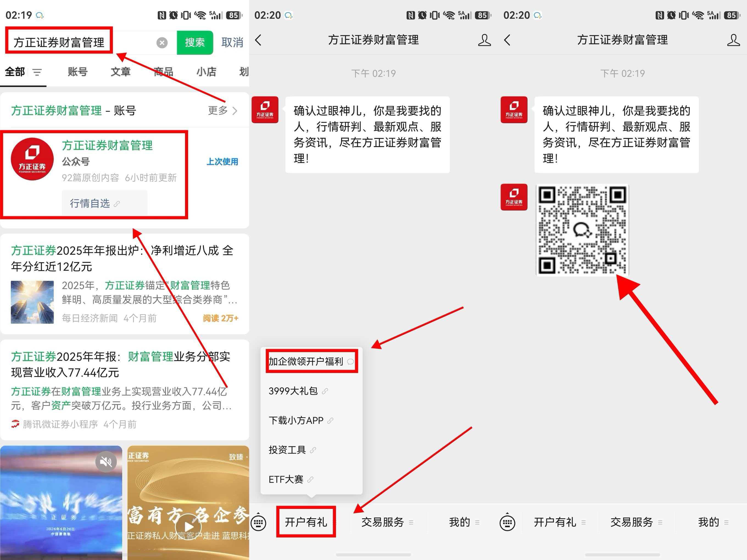Tap 5A signal bars in middle status bar
The height and width of the screenshot is (560, 747).
point(465,15)
